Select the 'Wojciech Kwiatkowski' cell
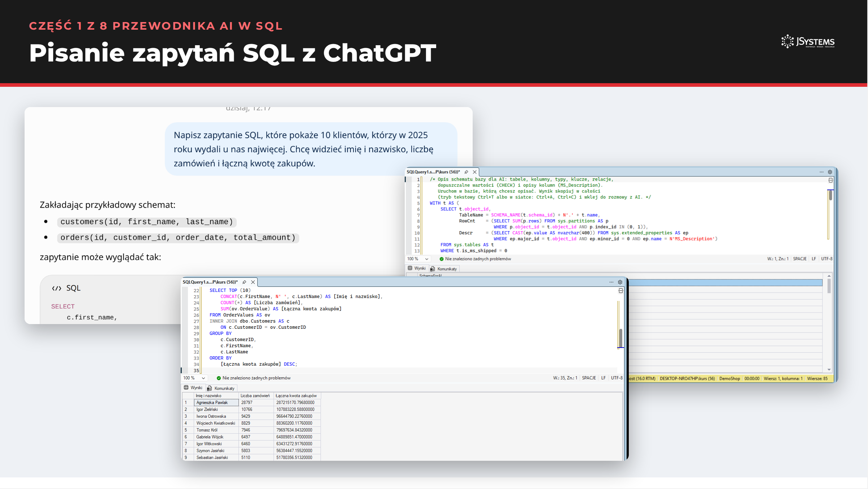 tap(216, 423)
